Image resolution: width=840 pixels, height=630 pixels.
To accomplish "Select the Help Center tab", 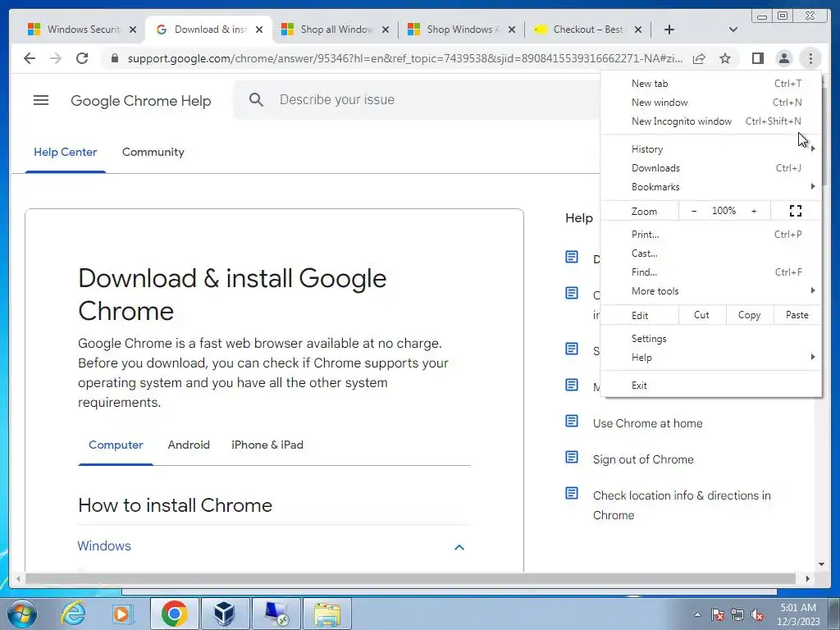I will pyautogui.click(x=66, y=152).
